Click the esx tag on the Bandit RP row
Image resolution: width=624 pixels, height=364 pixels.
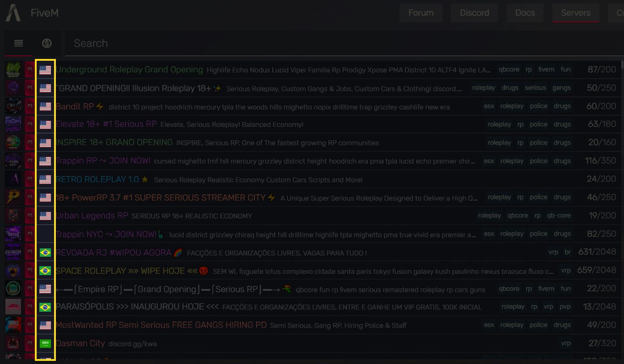489,106
